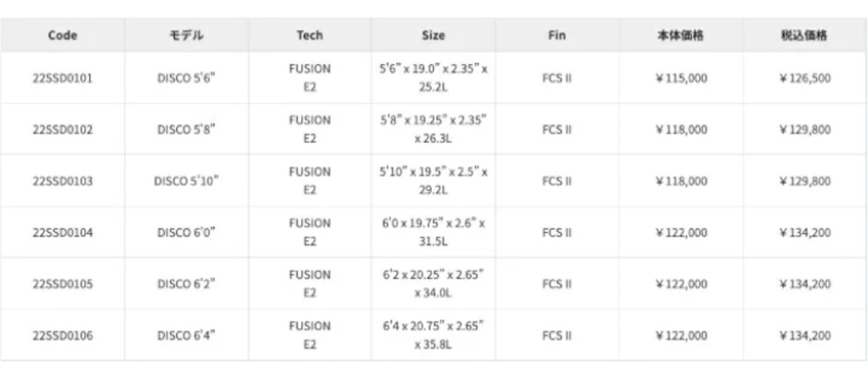The image size is (868, 389).
Task: Click the ¥126,500 tax-included price
Action: click(x=804, y=78)
